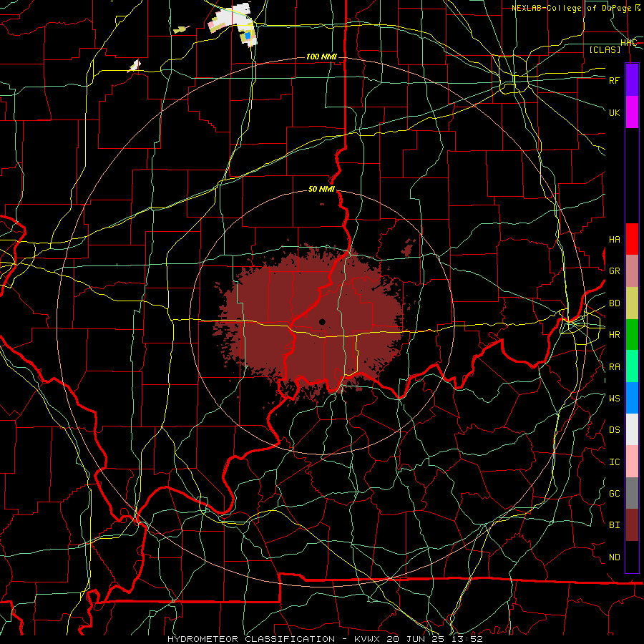Click the ND legend label
The height and width of the screenshot is (644, 644).
[x=614, y=557]
